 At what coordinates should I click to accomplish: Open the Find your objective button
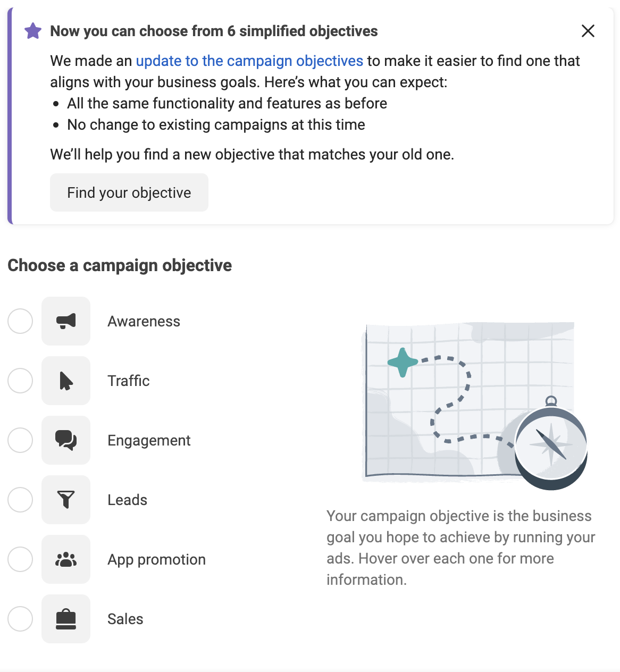point(129,192)
